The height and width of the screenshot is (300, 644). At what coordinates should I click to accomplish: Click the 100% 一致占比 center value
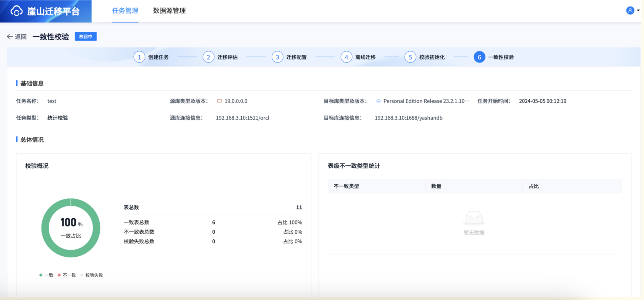point(71,227)
